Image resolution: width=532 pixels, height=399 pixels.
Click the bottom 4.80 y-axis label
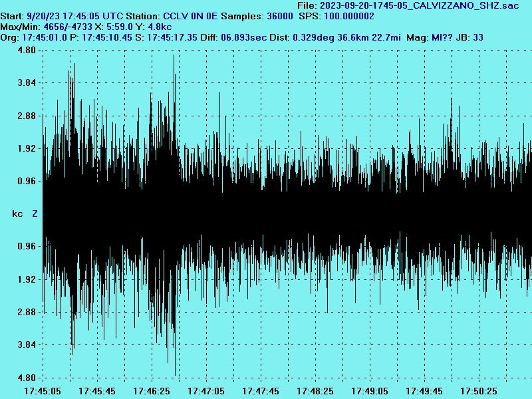pos(27,378)
